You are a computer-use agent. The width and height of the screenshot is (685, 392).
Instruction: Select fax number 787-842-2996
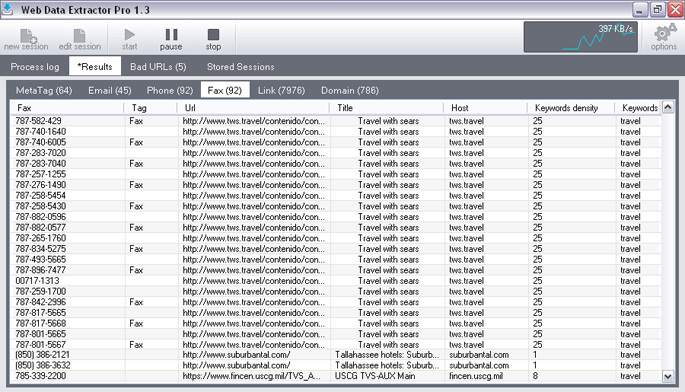click(41, 302)
